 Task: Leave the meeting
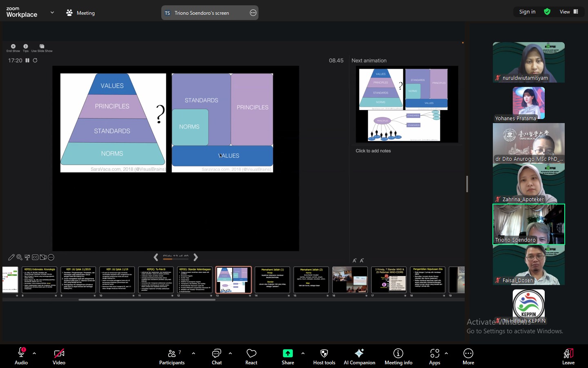click(568, 356)
